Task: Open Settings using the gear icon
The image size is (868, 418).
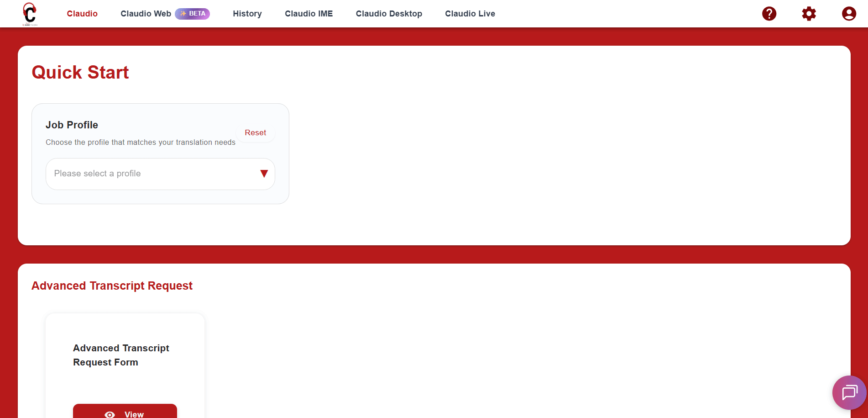Action: [x=809, y=14]
